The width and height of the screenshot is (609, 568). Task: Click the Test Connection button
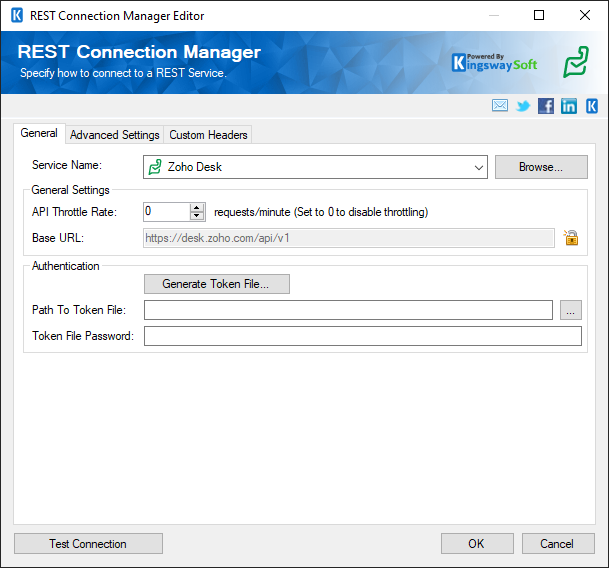[88, 544]
